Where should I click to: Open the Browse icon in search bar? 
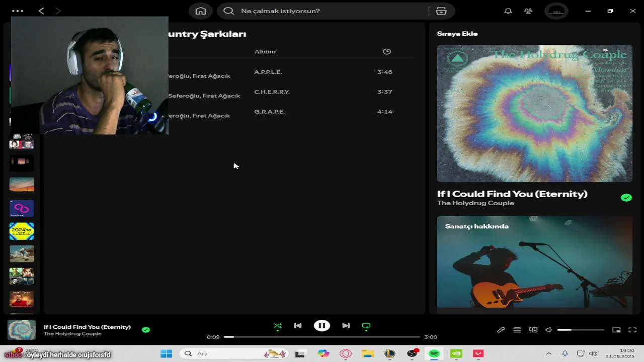[441, 11]
